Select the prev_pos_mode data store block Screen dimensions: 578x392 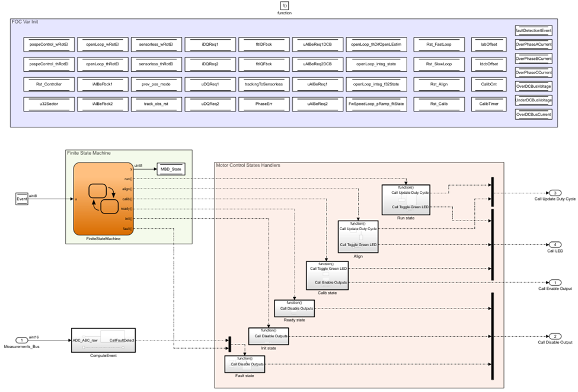(x=157, y=84)
